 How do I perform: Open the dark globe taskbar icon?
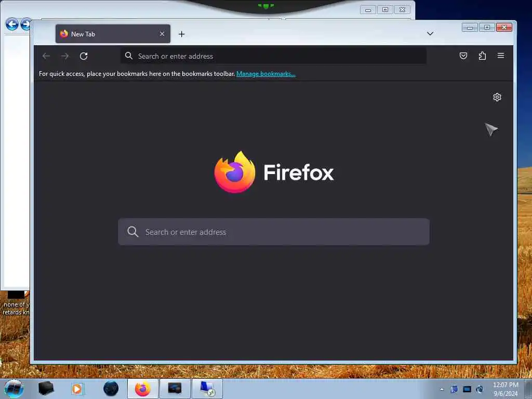[x=111, y=389]
